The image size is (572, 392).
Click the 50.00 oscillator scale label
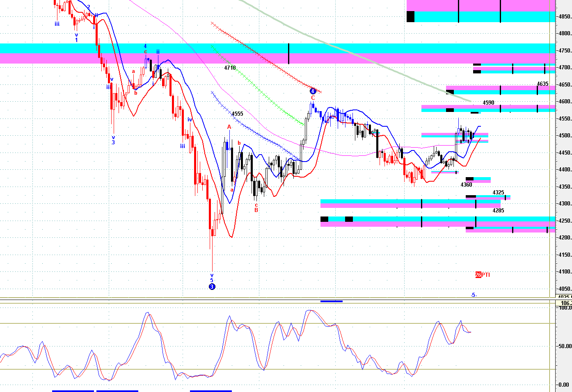(x=565, y=346)
